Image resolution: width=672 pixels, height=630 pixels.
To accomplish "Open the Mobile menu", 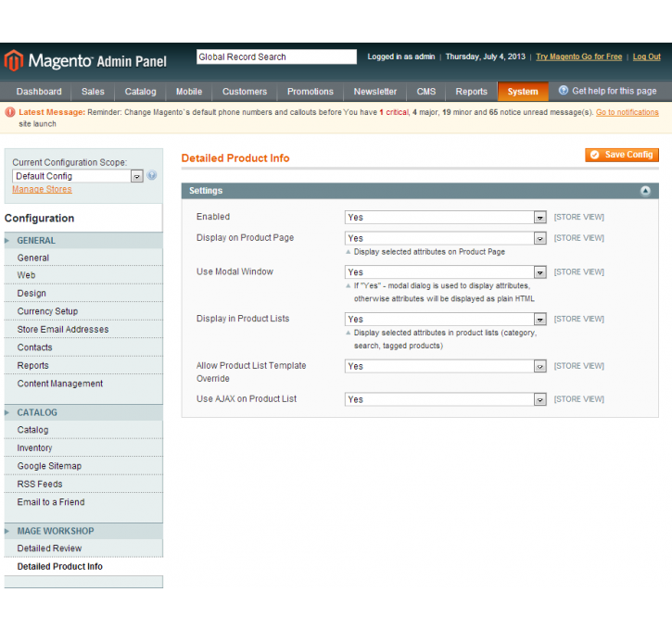I will 189,92.
